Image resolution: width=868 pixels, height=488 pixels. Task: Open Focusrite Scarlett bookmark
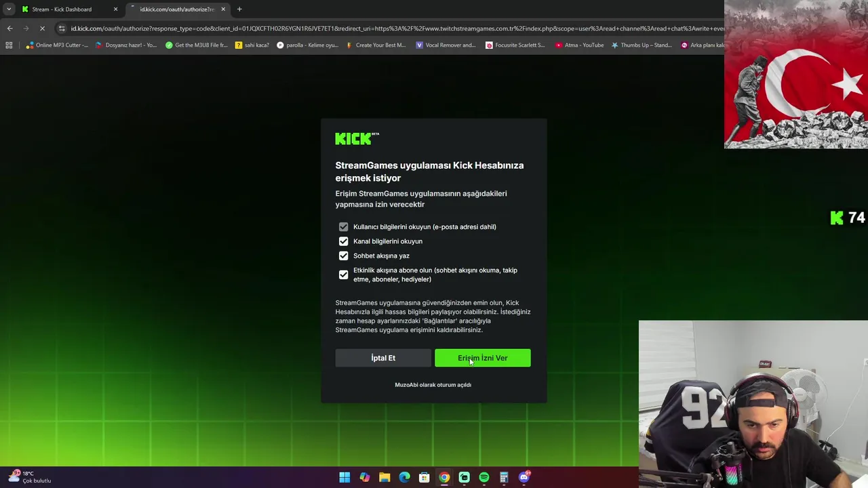515,45
